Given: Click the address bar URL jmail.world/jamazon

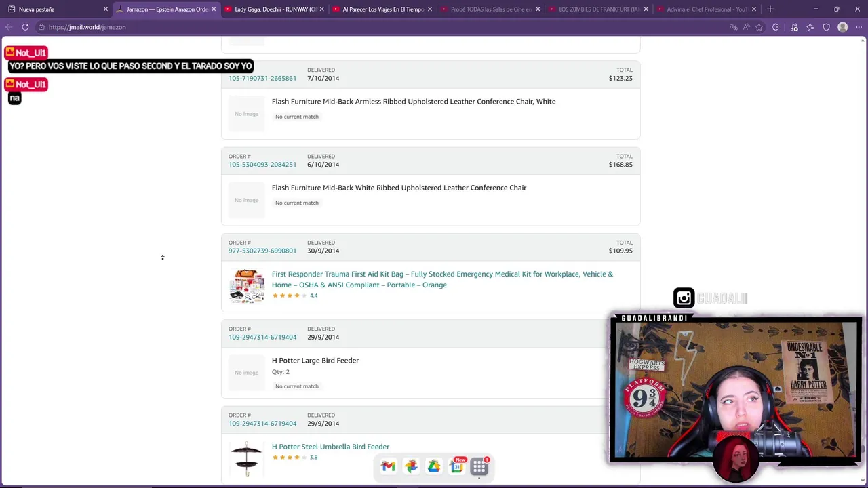Looking at the screenshot, I should point(87,27).
